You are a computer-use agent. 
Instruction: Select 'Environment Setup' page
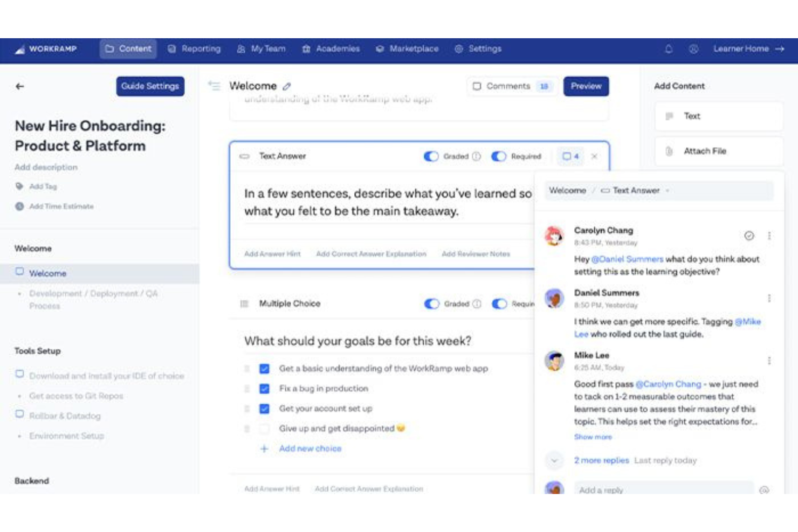67,436
